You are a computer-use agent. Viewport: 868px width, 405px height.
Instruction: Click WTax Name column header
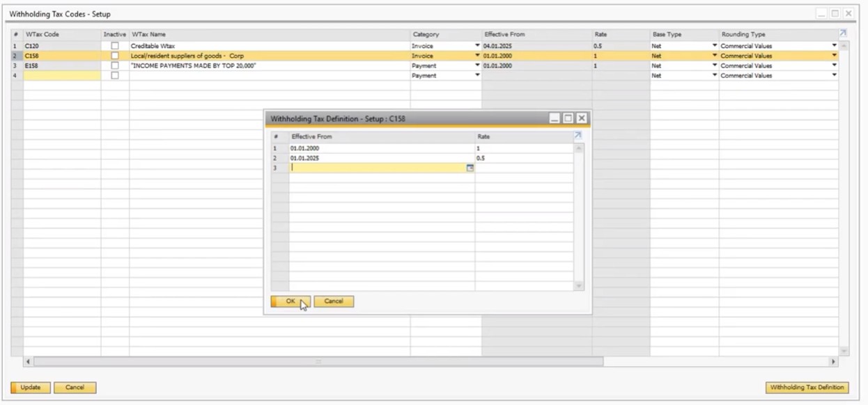click(x=270, y=34)
